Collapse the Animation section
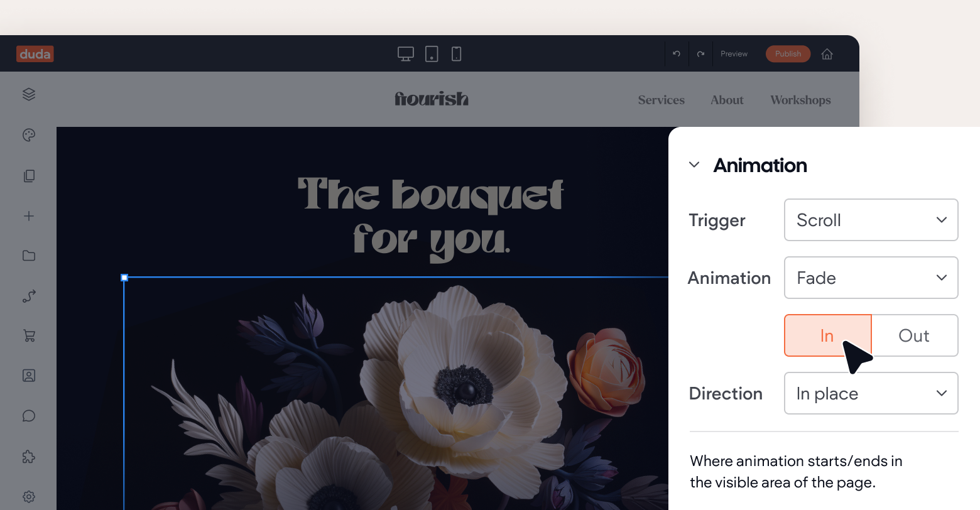980x510 pixels. [x=694, y=165]
